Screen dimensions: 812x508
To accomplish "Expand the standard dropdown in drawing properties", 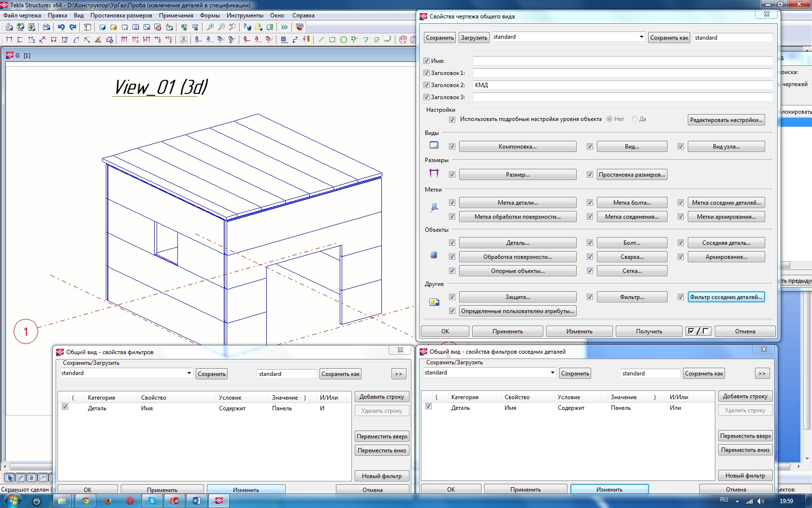I will (x=641, y=37).
